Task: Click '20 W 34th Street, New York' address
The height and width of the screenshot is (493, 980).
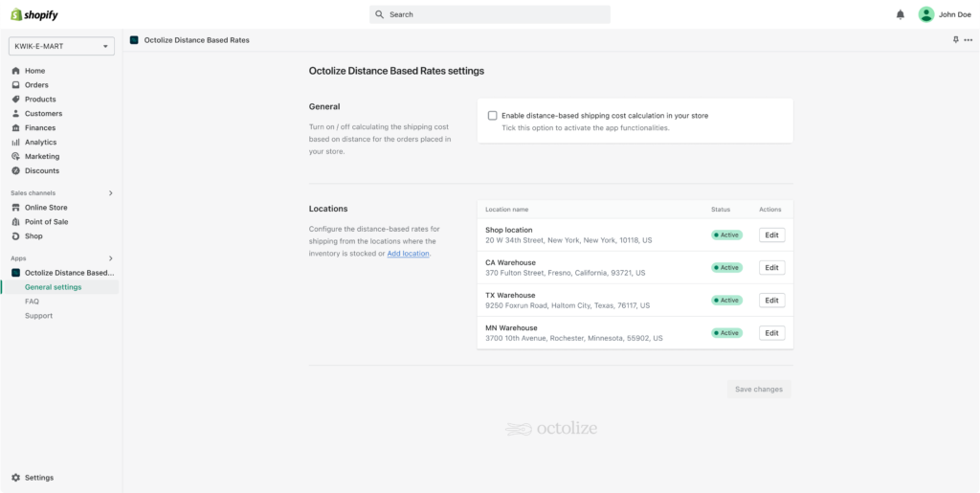Action: pyautogui.click(x=568, y=240)
